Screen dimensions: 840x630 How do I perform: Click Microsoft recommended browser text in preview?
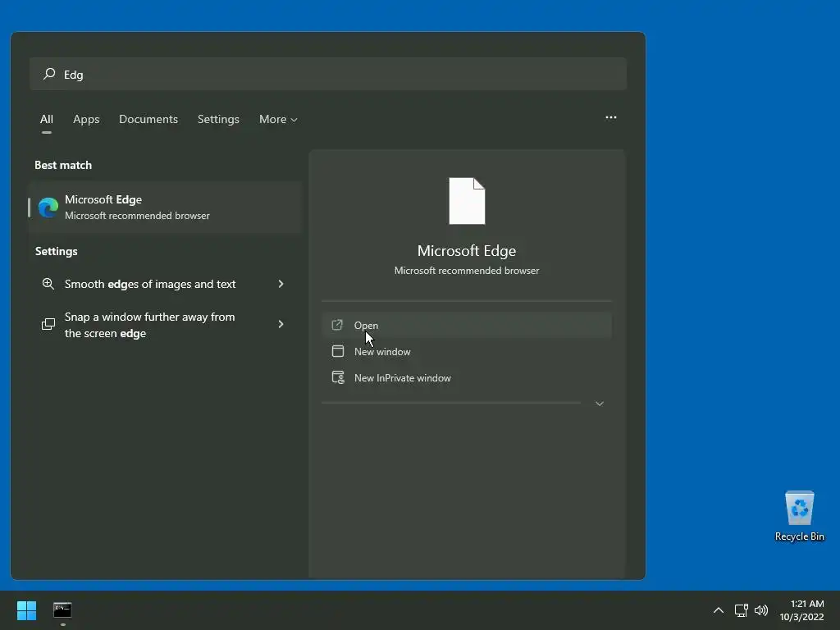click(467, 271)
